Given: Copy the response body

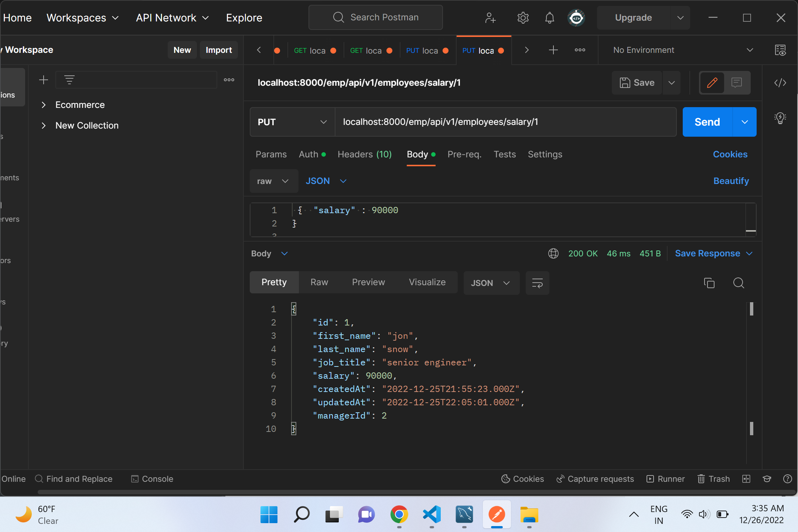Looking at the screenshot, I should pyautogui.click(x=709, y=283).
